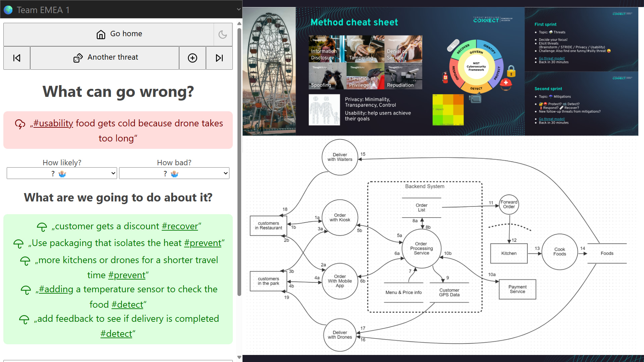
Task: Jump to first threat icon
Action: [x=17, y=58]
